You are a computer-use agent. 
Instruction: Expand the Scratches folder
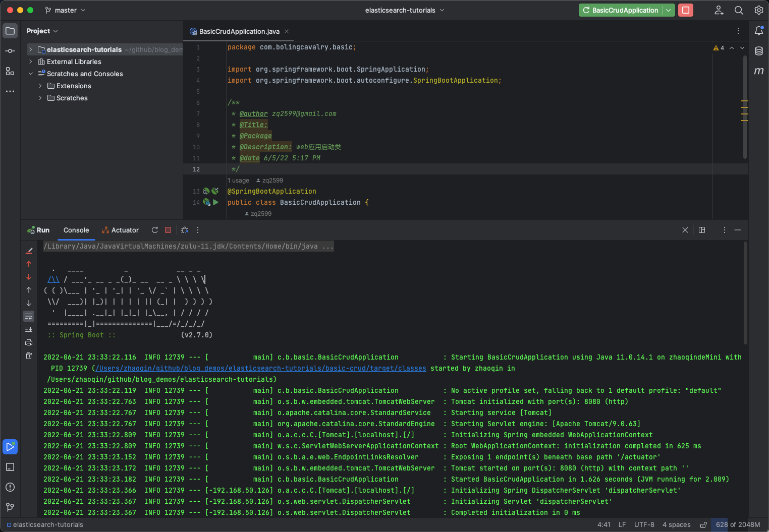40,98
